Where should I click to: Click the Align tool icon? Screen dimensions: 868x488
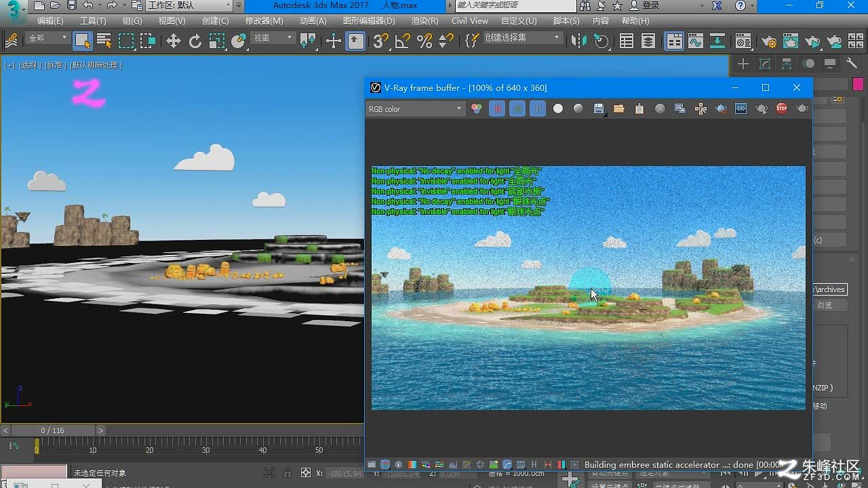[x=601, y=41]
